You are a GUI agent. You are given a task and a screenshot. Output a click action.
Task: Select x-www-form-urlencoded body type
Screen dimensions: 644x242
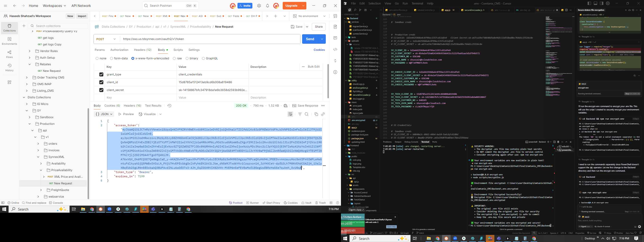coord(133,58)
